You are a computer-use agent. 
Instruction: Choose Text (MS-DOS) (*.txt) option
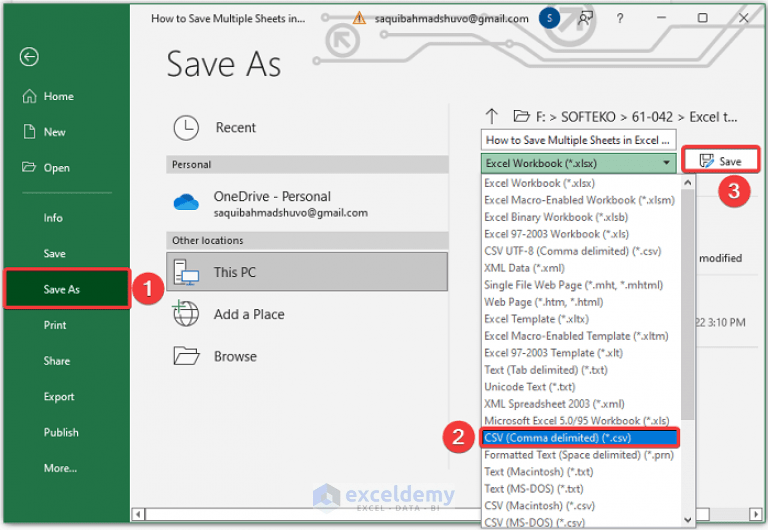pyautogui.click(x=581, y=489)
